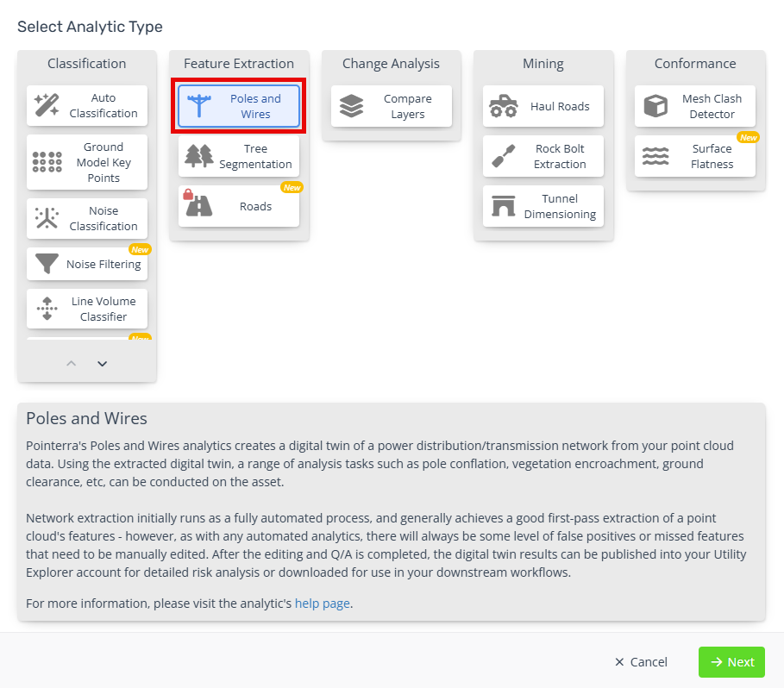
Task: Click the Ground Model Key Points grid icon
Action: [47, 162]
